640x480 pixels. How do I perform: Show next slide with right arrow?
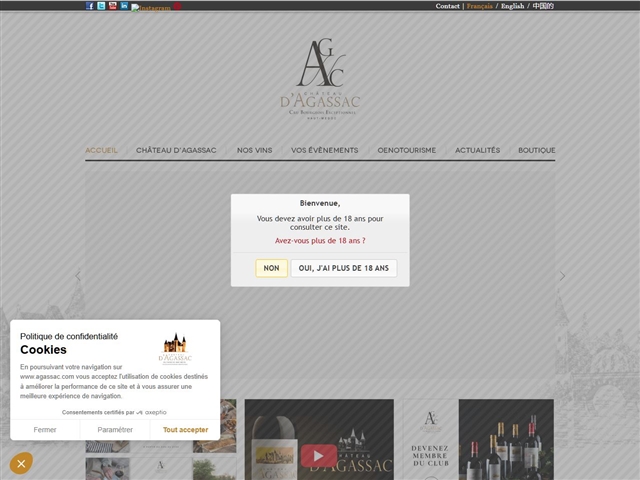(x=562, y=276)
